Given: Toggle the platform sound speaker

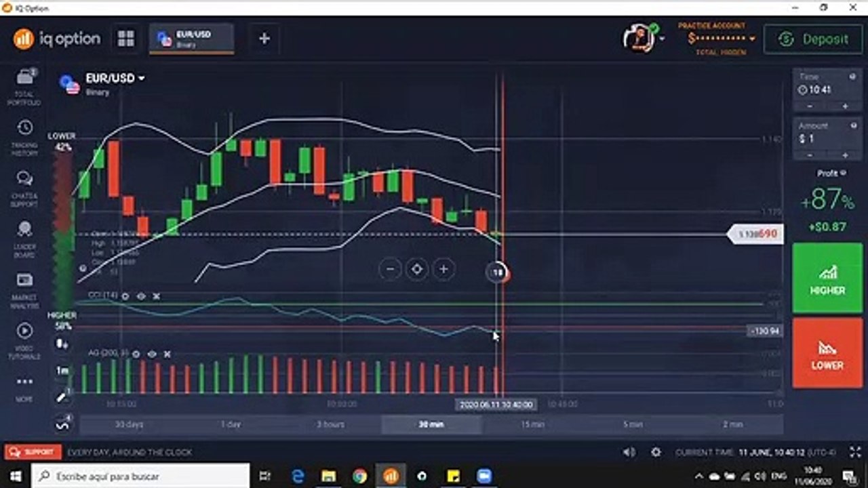Looking at the screenshot, I should 629,452.
